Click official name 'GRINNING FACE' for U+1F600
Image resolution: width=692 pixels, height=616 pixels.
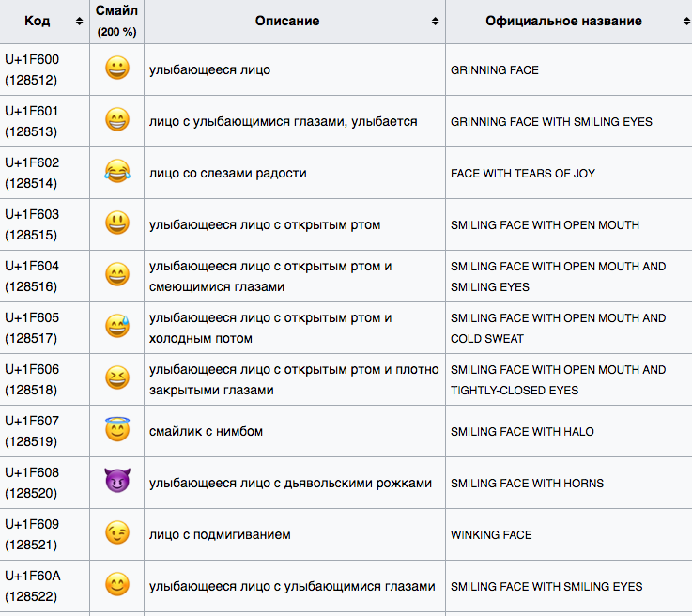tap(495, 70)
